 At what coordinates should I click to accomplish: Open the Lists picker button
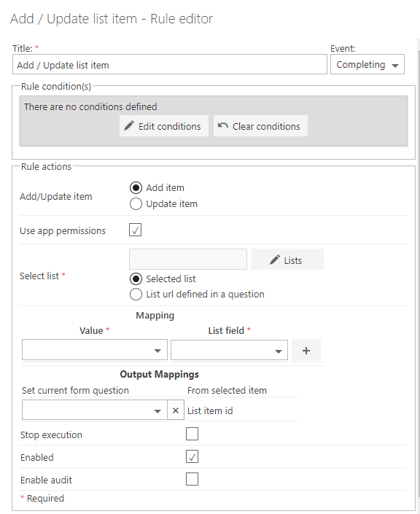pyautogui.click(x=287, y=260)
